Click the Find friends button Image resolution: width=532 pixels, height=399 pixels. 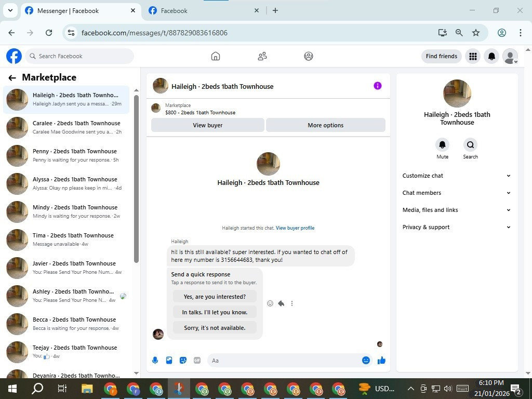(442, 56)
